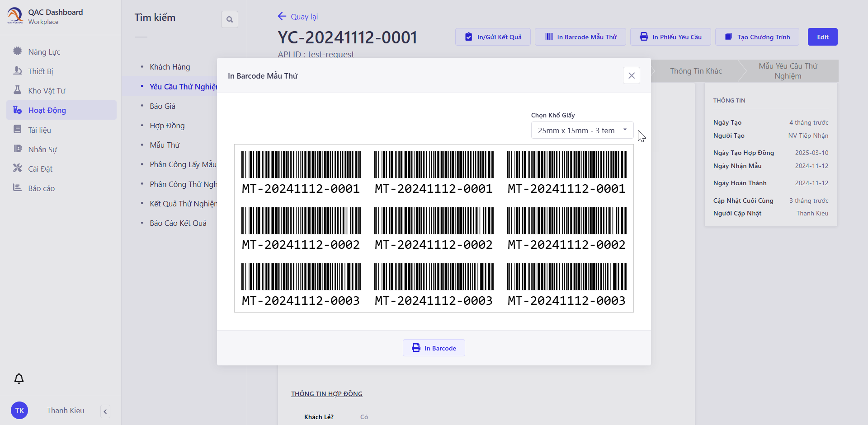
Task: Select Hợp Đồng list item
Action: [x=167, y=126]
